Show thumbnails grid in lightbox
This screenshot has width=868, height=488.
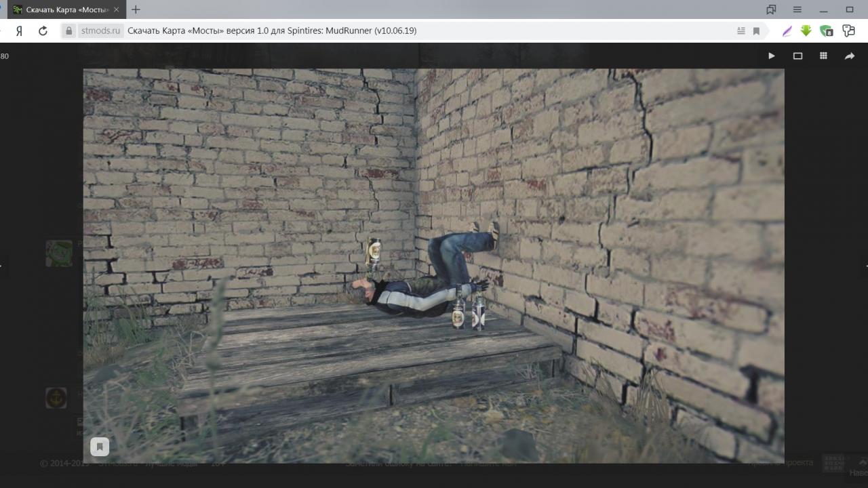pos(823,56)
